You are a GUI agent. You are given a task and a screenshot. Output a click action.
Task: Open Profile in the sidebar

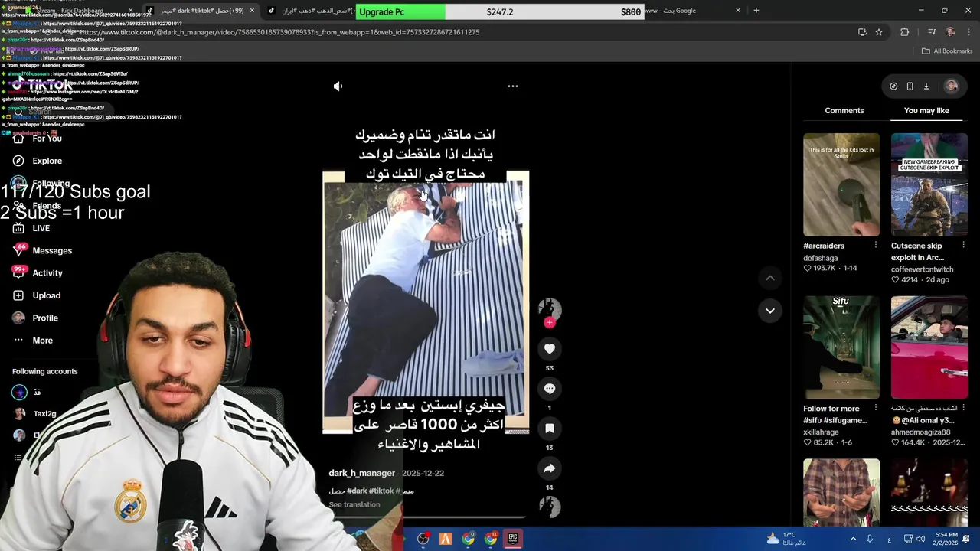[x=45, y=318]
